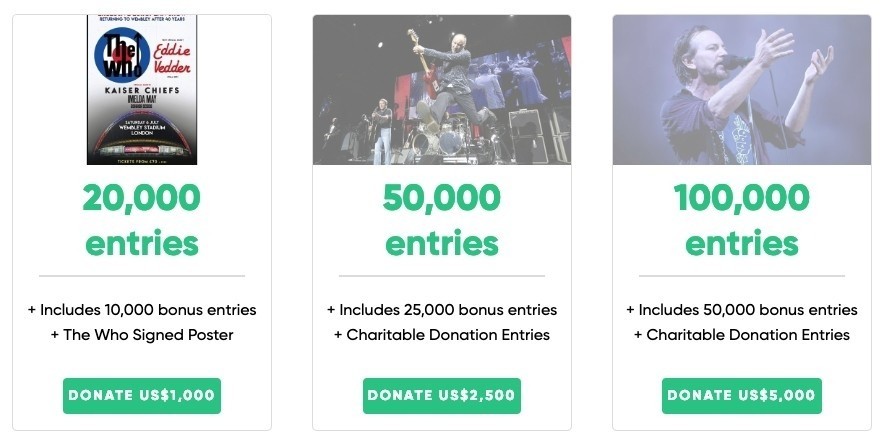Click The Who target logo on poster

pyautogui.click(x=122, y=55)
